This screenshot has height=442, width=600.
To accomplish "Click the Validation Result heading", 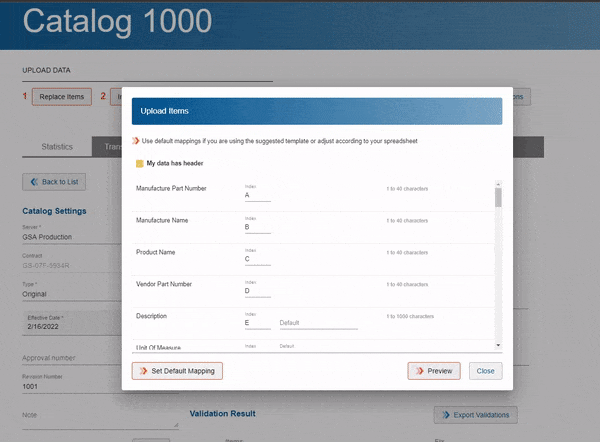I will 222,414.
